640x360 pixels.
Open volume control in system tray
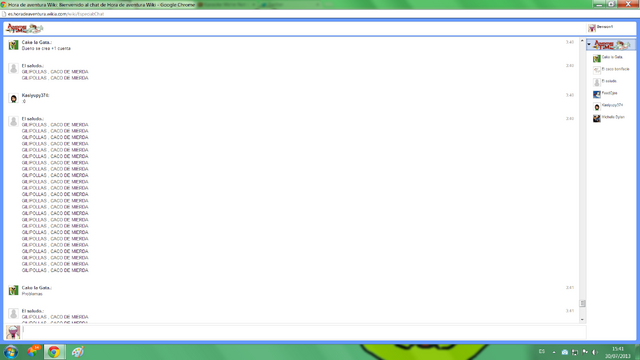(x=595, y=352)
